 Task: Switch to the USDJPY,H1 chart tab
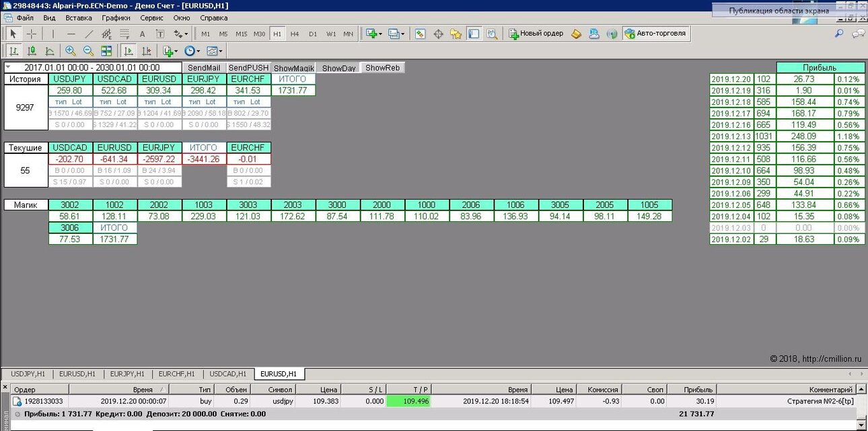click(28, 374)
